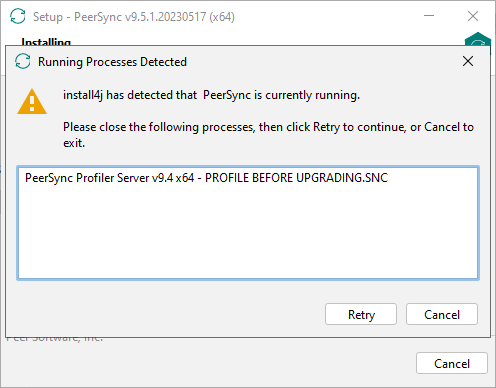Click the Installing heading behind the dialog
Image resolution: width=496 pixels, height=388 pixels.
pyautogui.click(x=46, y=42)
